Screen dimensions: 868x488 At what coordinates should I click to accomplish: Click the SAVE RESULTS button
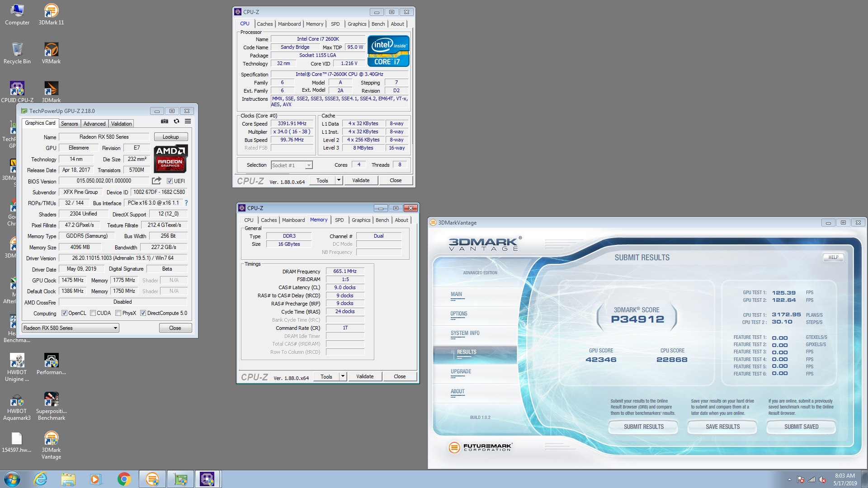[722, 427]
